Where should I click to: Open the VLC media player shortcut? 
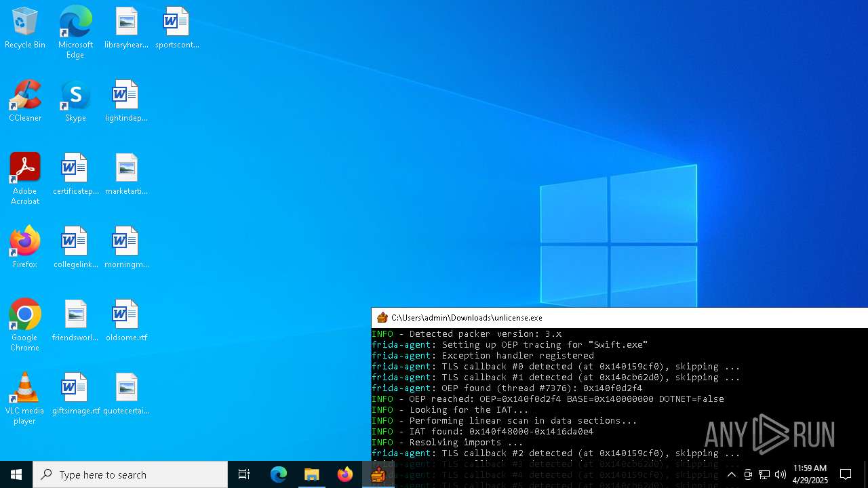[x=25, y=399]
